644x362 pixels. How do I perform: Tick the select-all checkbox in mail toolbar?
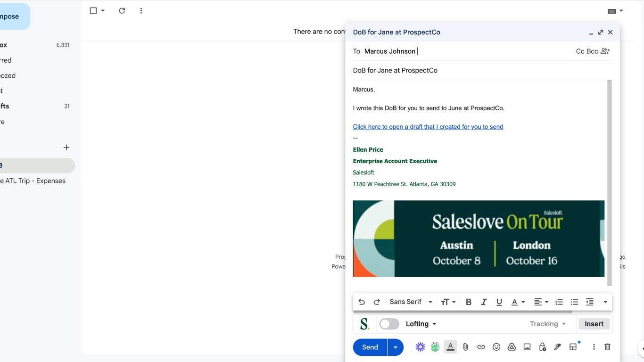coord(93,10)
